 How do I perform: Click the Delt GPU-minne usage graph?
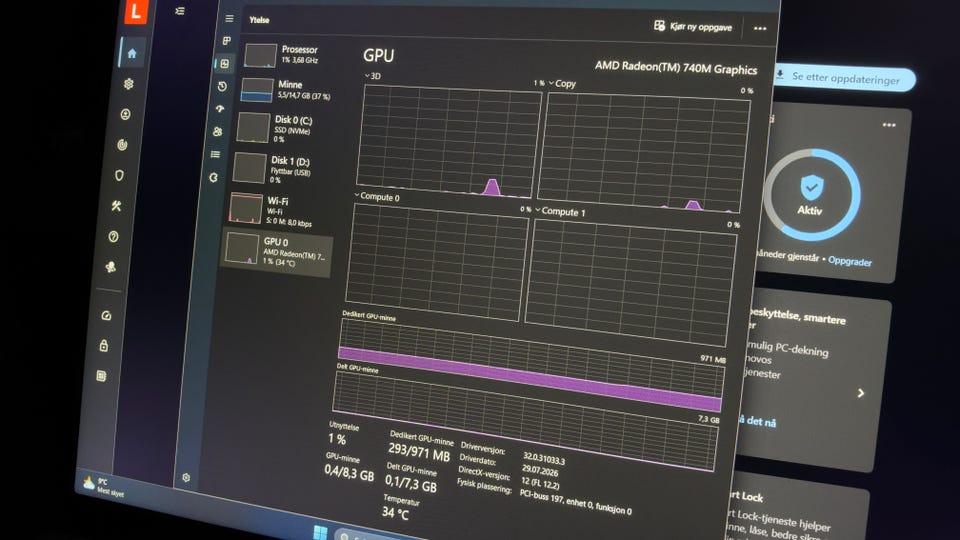pos(525,421)
